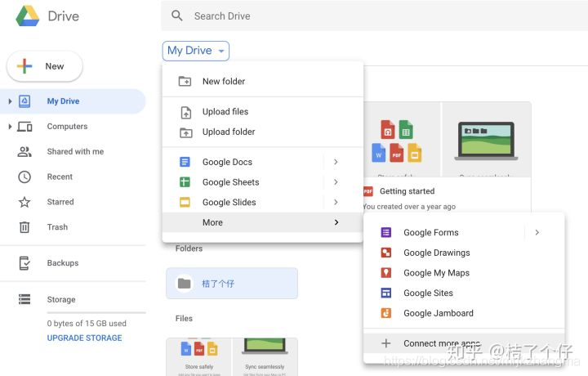Choose the Google Jamboard orange icon
This screenshot has width=588, height=376.
pos(385,313)
